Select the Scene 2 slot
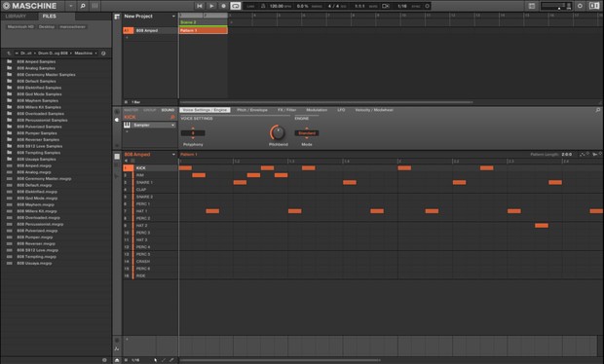This screenshot has width=604, height=364. point(203,22)
